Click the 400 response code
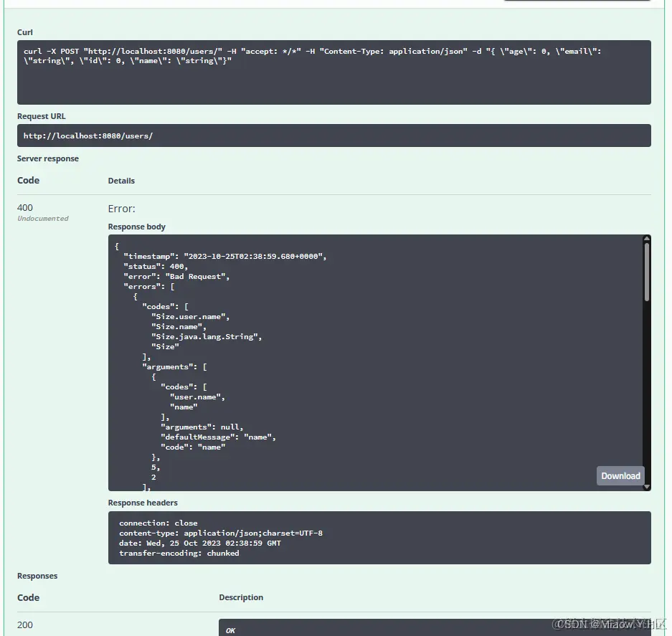This screenshot has height=636, width=672. 25,207
